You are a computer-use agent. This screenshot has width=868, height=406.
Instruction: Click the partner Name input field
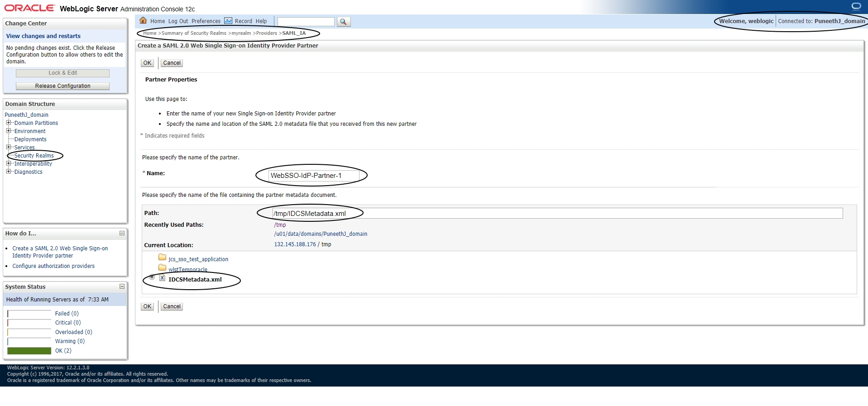click(x=314, y=176)
